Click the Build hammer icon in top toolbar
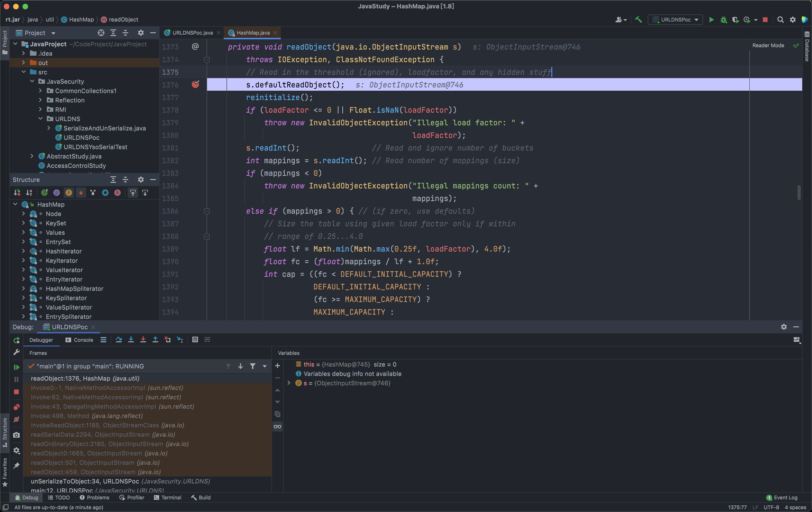Viewport: 812px width, 512px height. (638, 20)
